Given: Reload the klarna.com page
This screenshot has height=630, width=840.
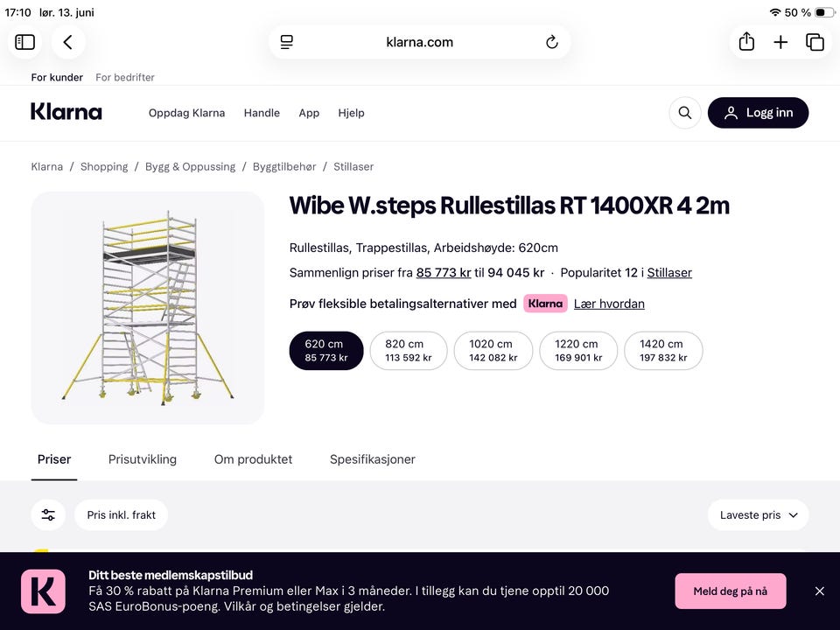Looking at the screenshot, I should coord(552,42).
